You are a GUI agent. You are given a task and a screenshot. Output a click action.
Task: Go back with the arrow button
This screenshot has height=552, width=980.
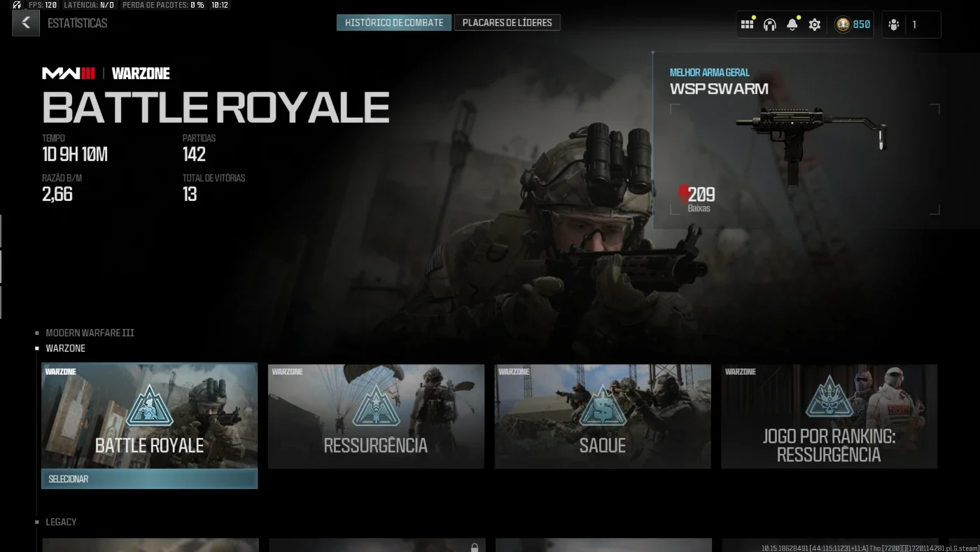point(26,23)
